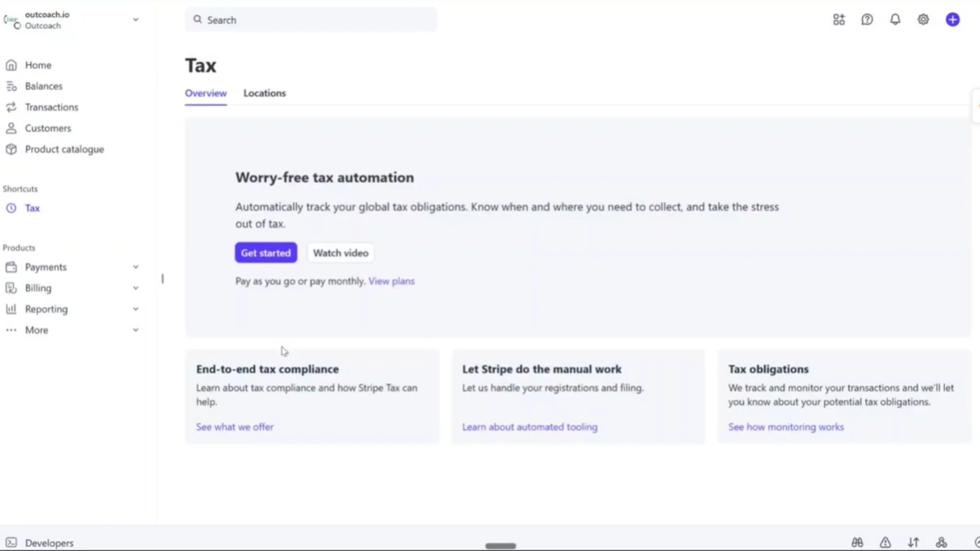Screen dimensions: 980x551
Task: Click the search magnifier icon
Action: click(x=198, y=19)
